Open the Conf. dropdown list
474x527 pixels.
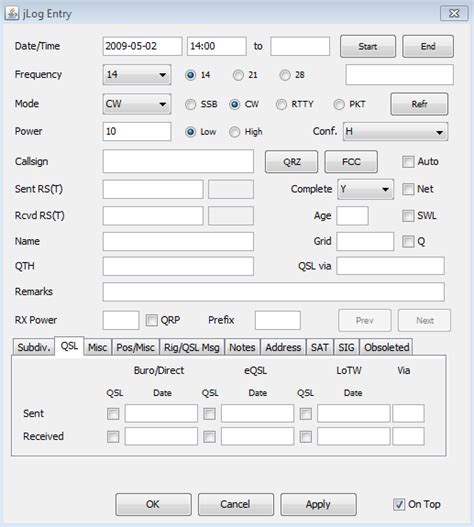pos(395,131)
